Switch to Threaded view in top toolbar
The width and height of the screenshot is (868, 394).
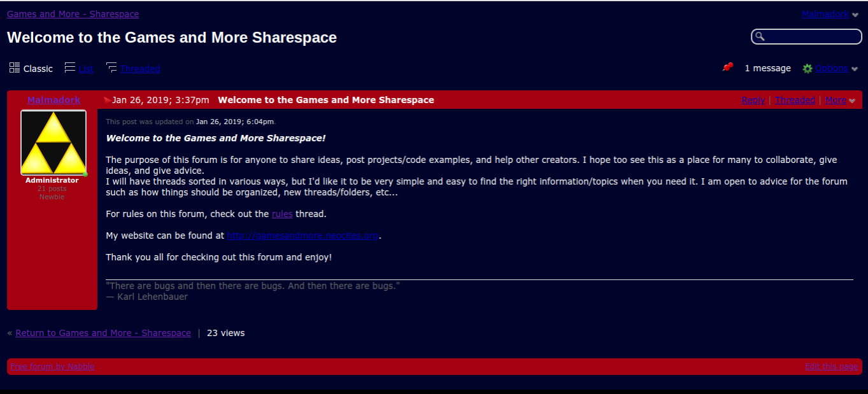tap(140, 69)
